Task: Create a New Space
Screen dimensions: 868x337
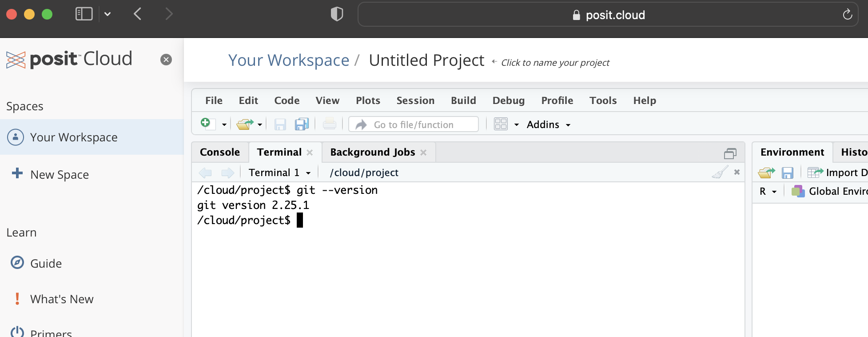Action: (x=59, y=175)
